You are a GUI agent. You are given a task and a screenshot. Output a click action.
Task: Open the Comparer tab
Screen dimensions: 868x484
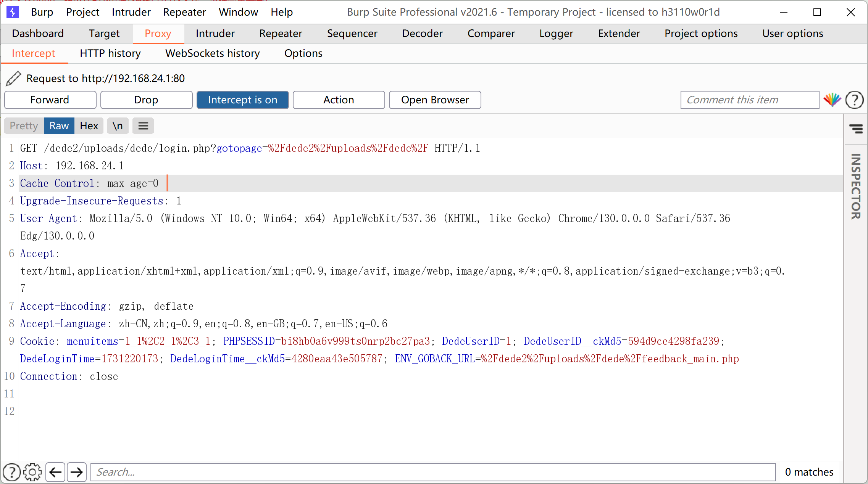pyautogui.click(x=491, y=34)
